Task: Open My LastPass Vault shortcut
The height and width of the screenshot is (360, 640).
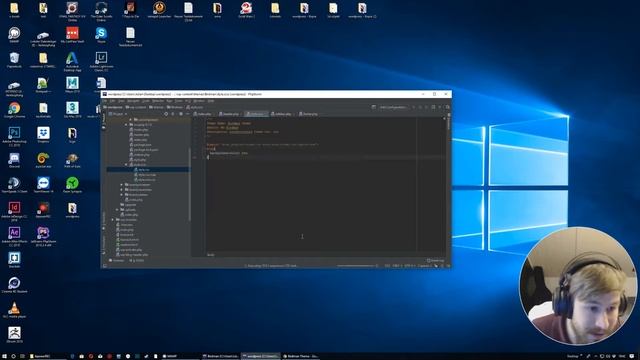Action: tap(72, 34)
